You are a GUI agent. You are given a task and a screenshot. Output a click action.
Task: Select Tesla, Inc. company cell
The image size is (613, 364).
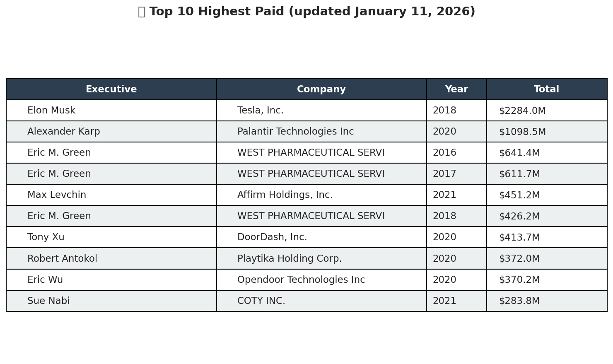[321, 111]
